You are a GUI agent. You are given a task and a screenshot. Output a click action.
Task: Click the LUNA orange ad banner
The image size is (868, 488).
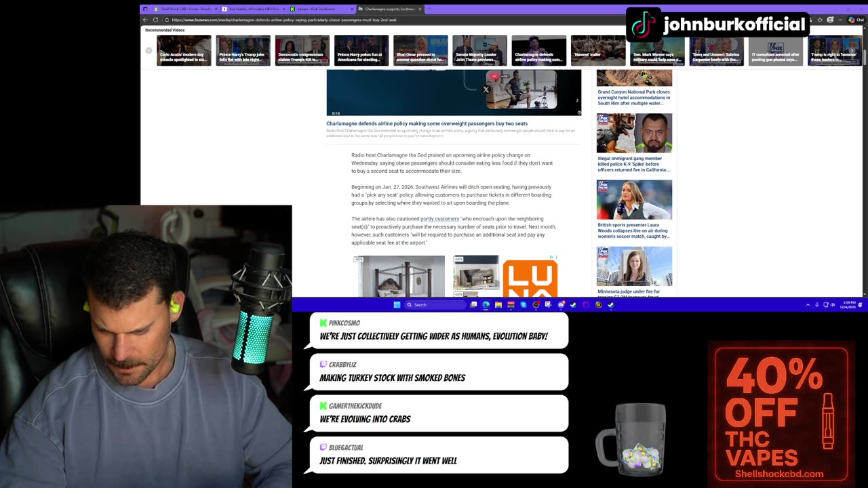pos(530,279)
